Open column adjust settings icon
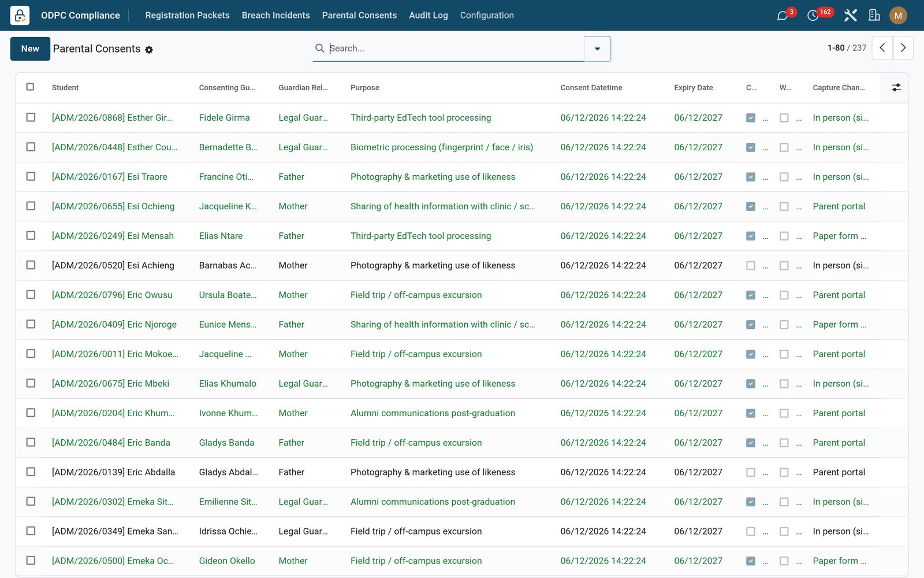Viewport: 924px width, 578px height. (x=896, y=87)
